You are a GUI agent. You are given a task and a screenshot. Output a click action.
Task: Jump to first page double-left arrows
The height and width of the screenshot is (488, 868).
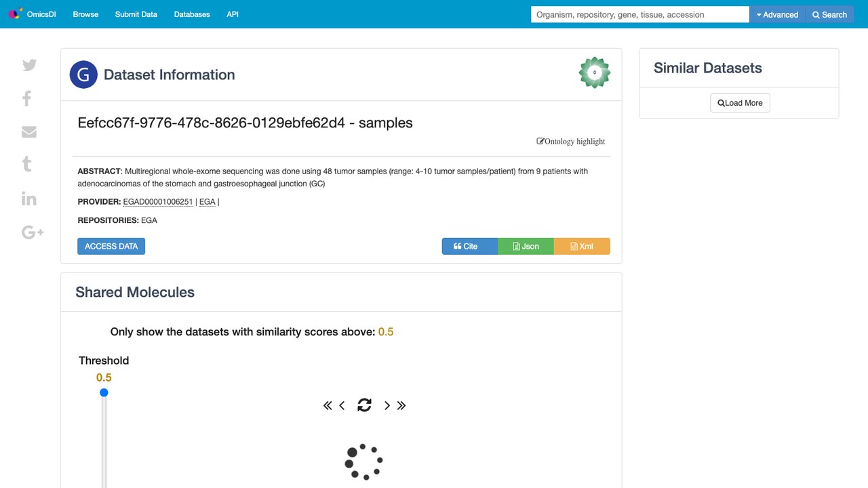pyautogui.click(x=328, y=405)
